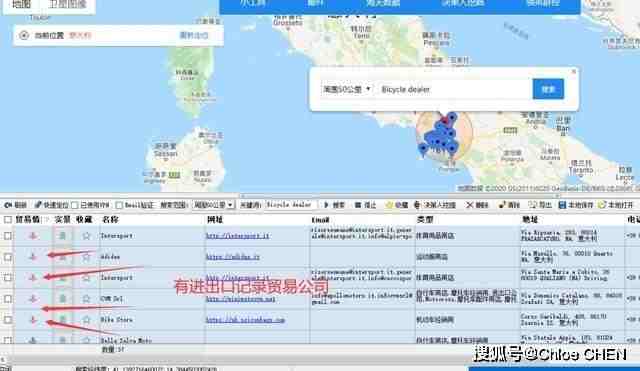640x371 pixels.
Task: Click the blue 搜索 button in the map popup
Action: tap(548, 89)
